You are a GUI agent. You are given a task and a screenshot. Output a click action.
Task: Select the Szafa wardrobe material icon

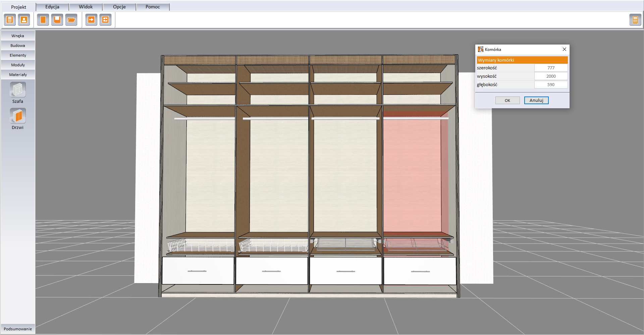click(18, 90)
